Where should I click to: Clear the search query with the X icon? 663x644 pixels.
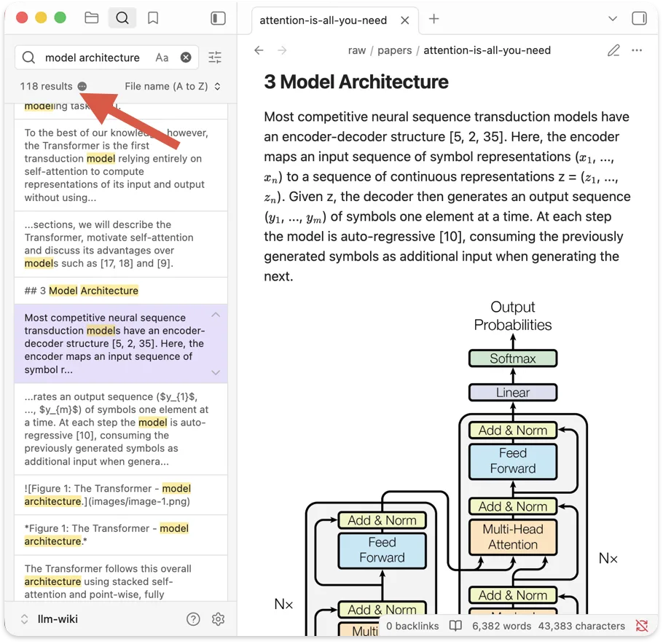click(186, 58)
